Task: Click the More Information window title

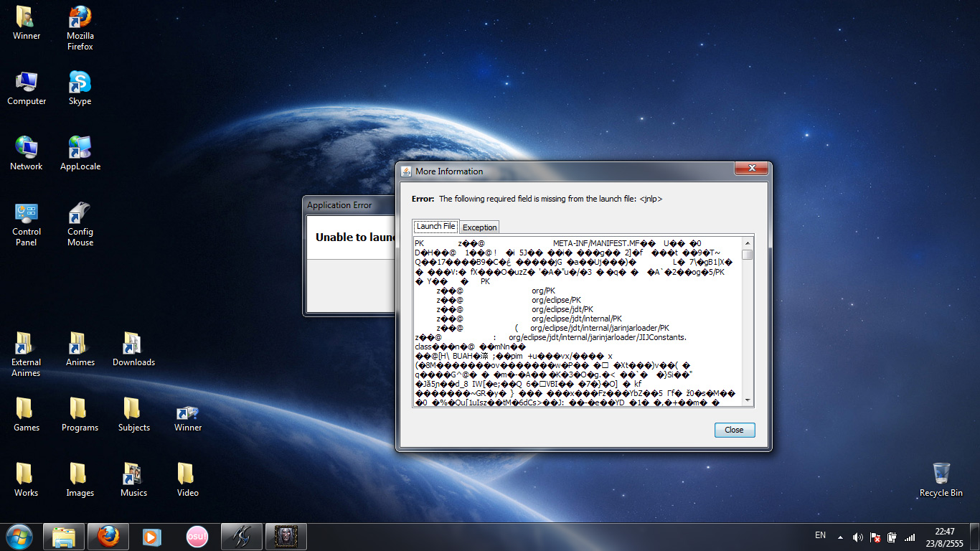Action: [x=449, y=171]
